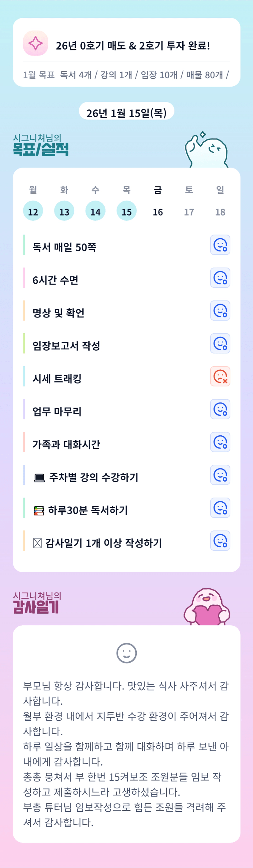This screenshot has width=253, height=868.
Task: Toggle status face for 명상 및 확언
Action: pyautogui.click(x=220, y=311)
